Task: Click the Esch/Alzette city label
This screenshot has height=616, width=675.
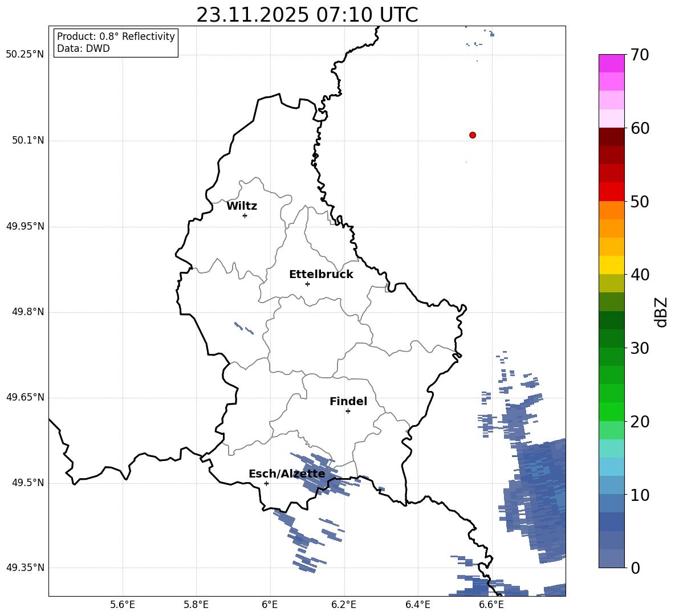Action: click(x=287, y=474)
